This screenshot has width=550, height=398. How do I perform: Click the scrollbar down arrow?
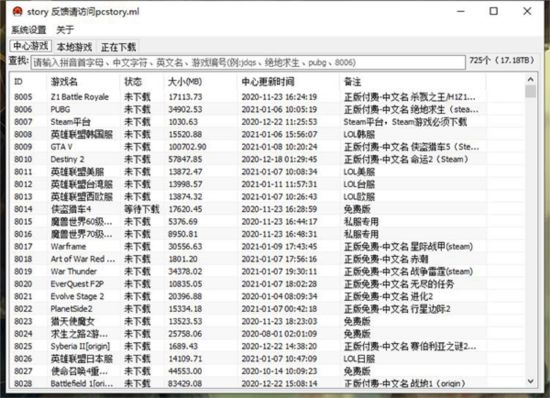(x=530, y=381)
